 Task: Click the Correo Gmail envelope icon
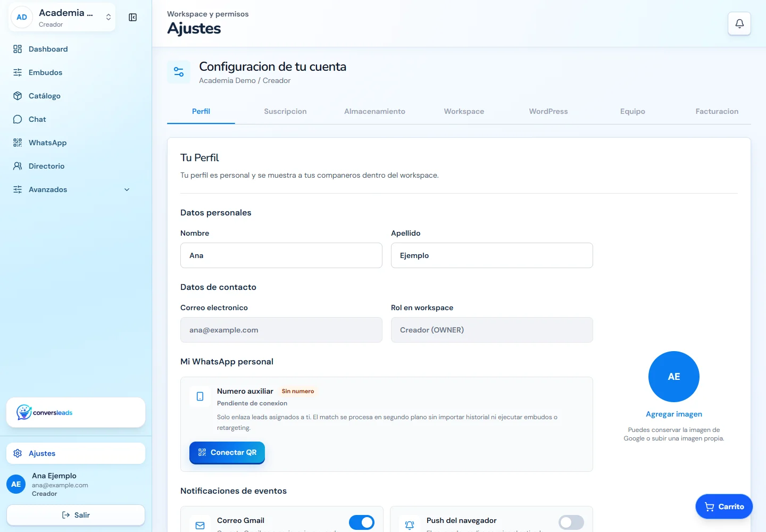coord(200,526)
